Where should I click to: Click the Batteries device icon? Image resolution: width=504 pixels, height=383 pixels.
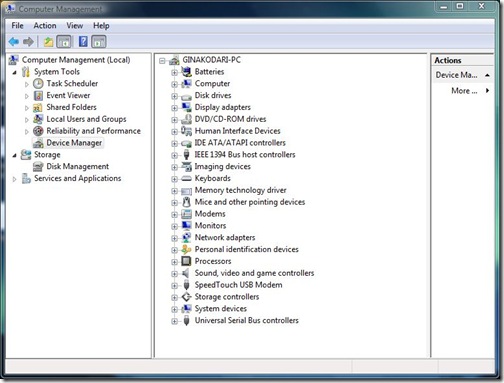(186, 71)
